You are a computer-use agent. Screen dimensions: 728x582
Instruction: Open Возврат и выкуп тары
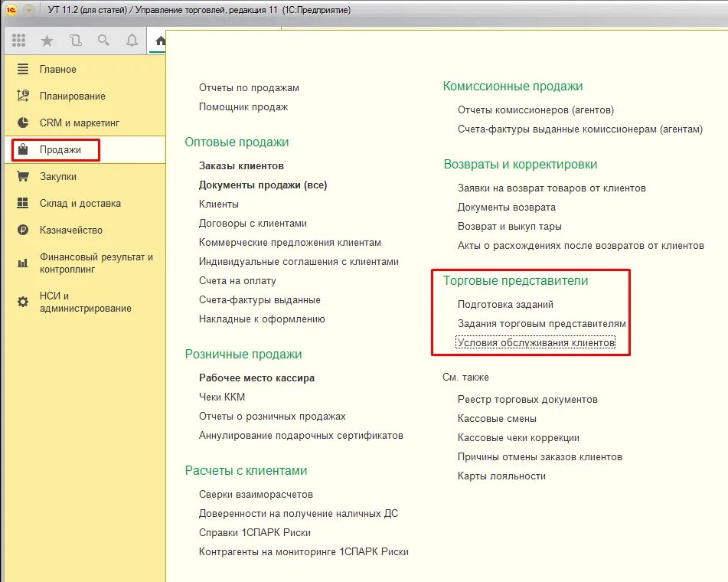[509, 226]
